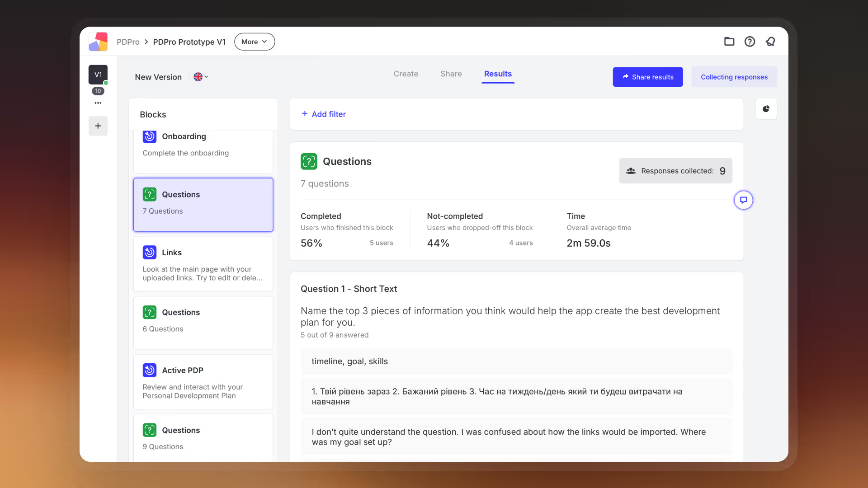Viewport: 868px width, 488px height.
Task: Click the floating comment bubble icon
Action: [x=743, y=200]
